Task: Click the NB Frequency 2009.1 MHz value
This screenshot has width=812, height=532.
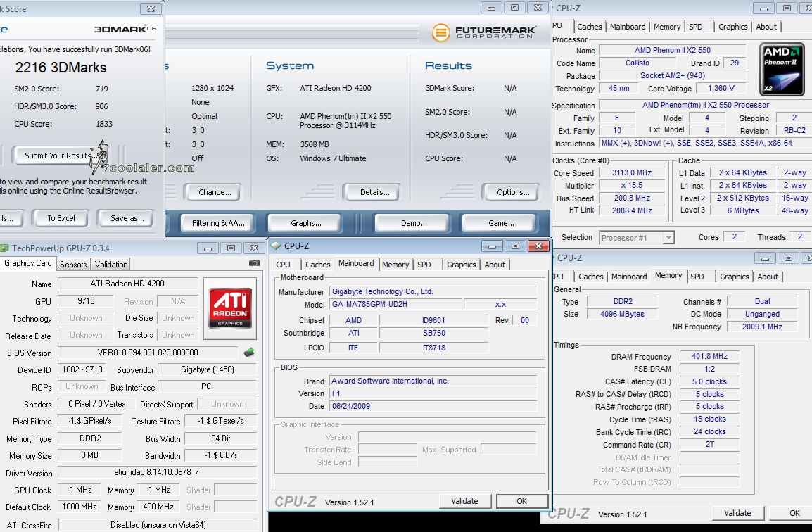Action: pyautogui.click(x=762, y=327)
